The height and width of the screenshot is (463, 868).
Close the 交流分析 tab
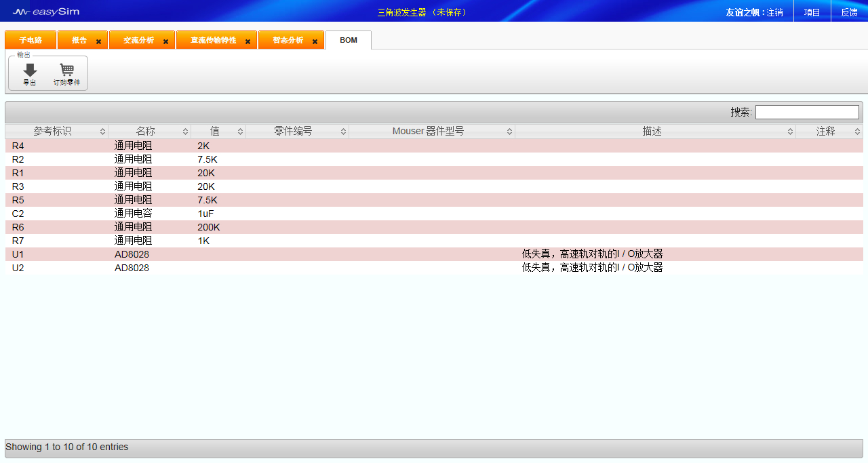[165, 41]
